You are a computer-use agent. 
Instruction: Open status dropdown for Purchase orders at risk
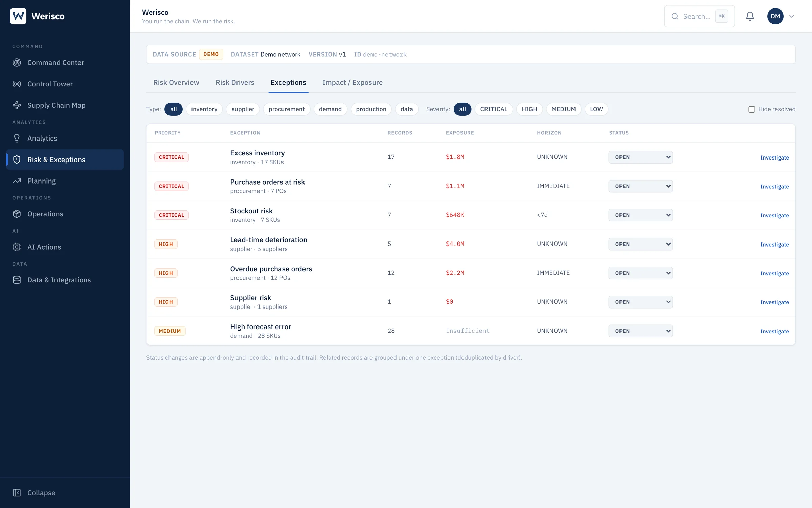(640, 186)
